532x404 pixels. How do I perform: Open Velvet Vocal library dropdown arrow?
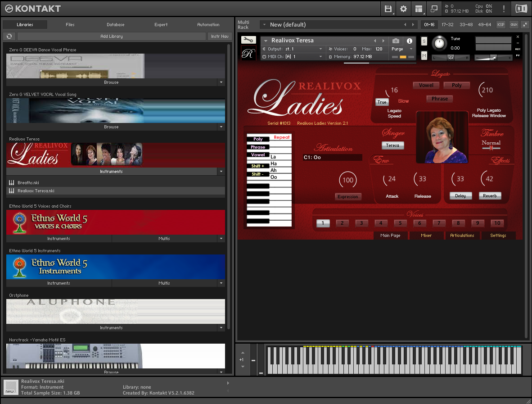coord(221,127)
